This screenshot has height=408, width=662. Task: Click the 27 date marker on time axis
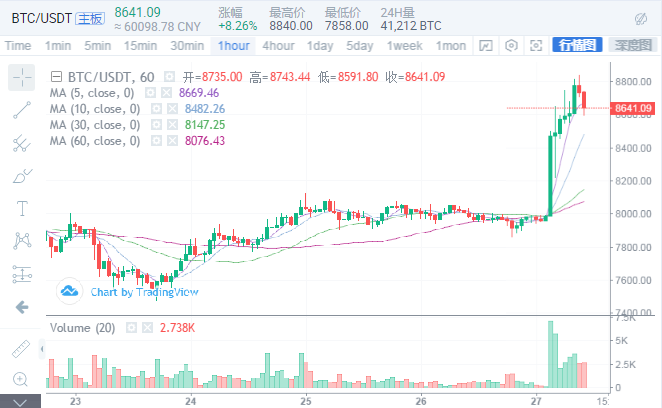[536, 401]
